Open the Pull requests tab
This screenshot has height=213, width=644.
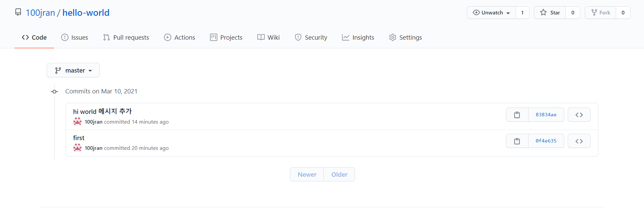pos(126,37)
